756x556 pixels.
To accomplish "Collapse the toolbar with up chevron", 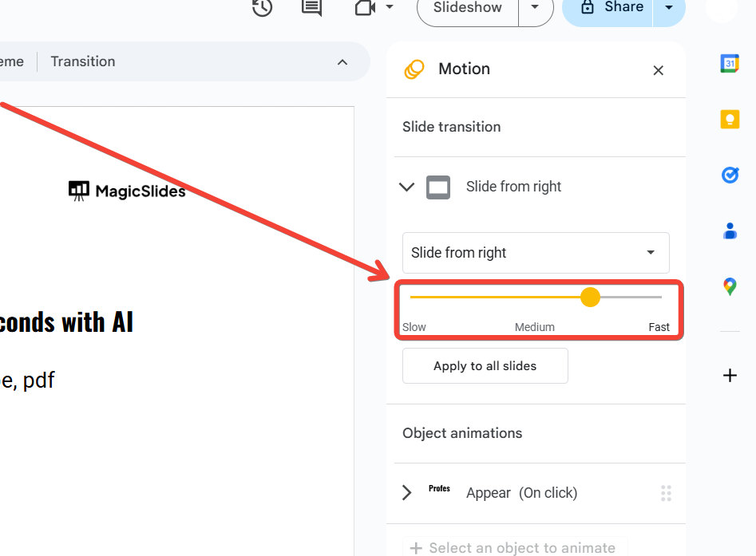I will point(342,62).
